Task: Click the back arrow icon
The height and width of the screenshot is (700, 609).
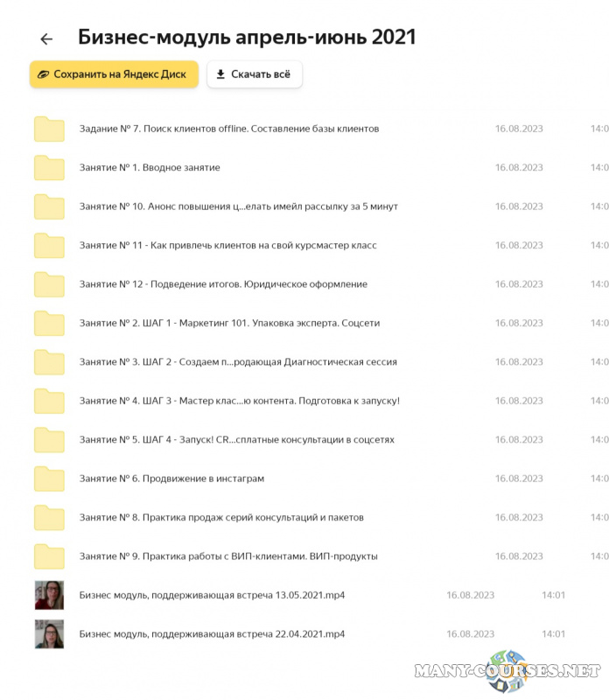Action: (46, 38)
